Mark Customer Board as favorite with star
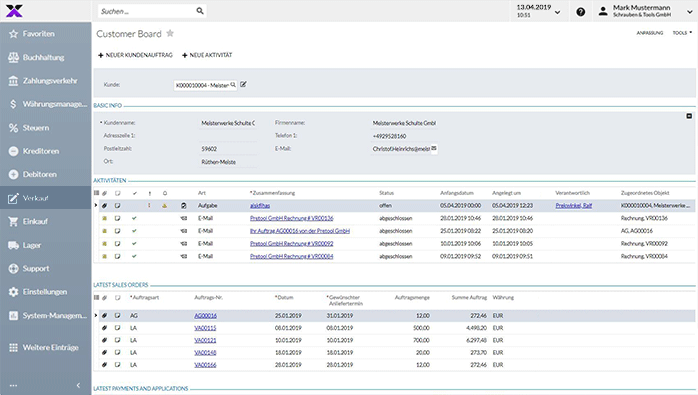 (170, 33)
